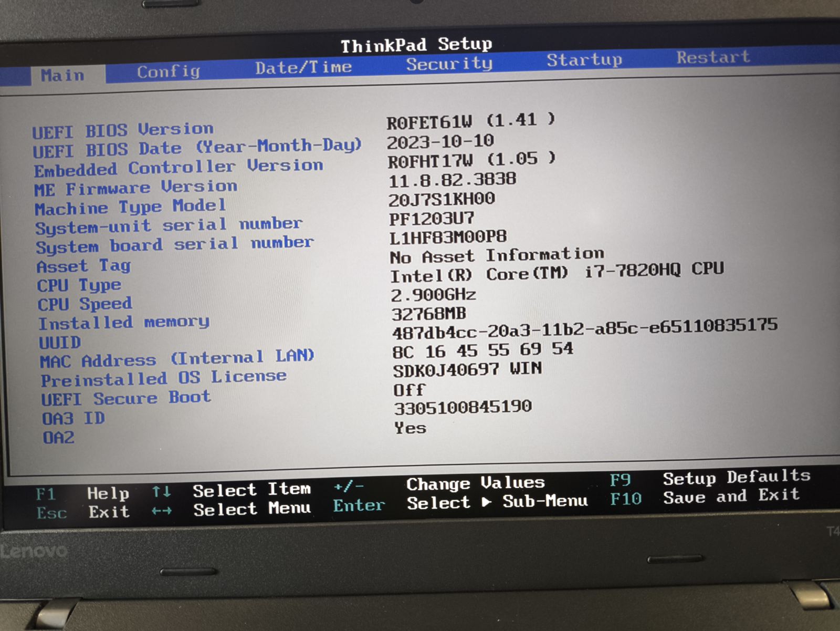
Task: Click the 'Installed memory' label
Action: [124, 323]
